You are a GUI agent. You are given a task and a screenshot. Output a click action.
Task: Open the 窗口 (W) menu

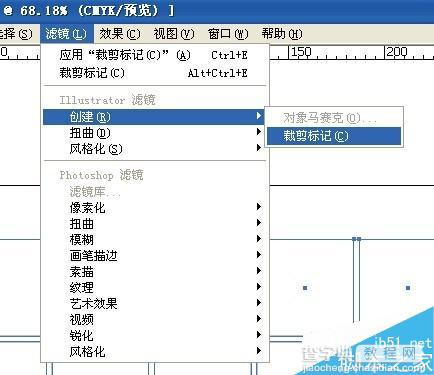coord(228,34)
